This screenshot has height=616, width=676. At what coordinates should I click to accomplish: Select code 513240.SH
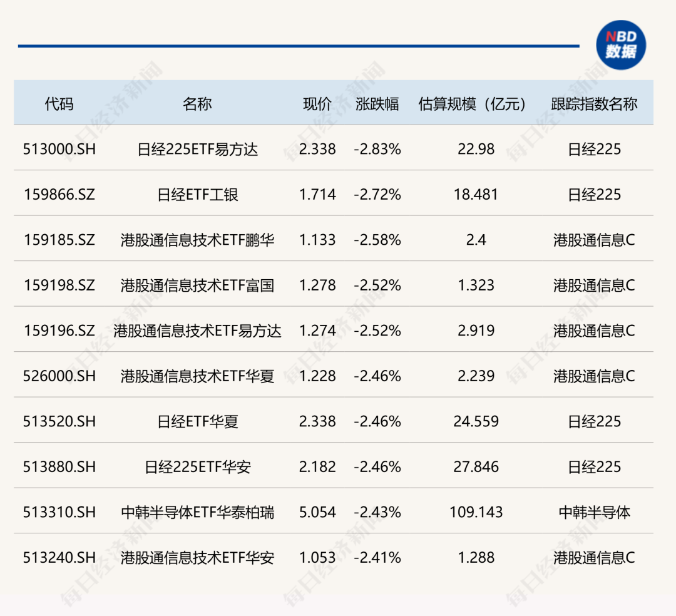click(x=59, y=557)
